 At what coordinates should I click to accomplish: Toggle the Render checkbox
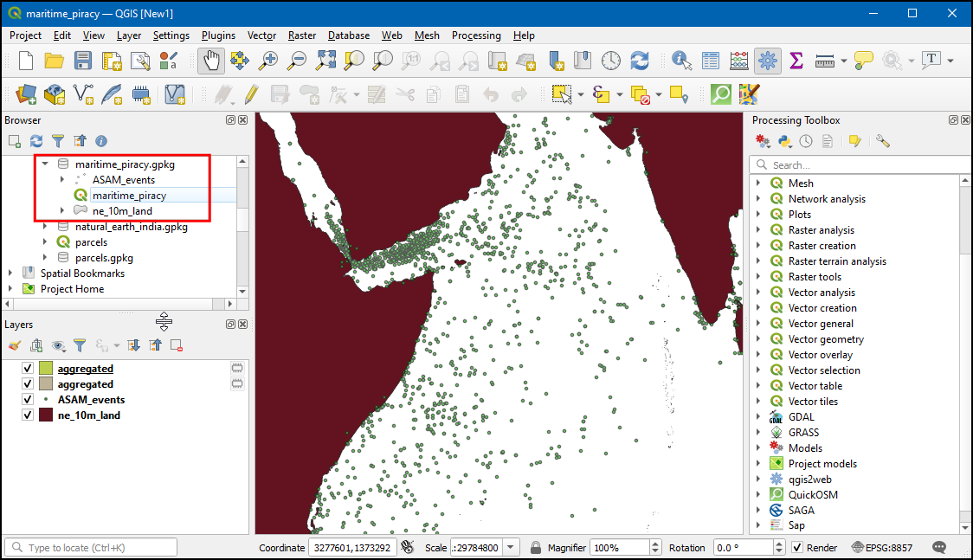(797, 548)
